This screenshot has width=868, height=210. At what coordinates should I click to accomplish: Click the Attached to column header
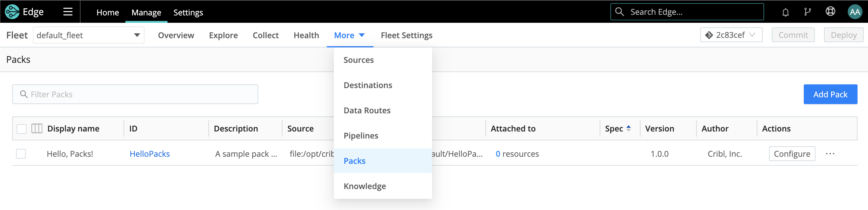[513, 128]
